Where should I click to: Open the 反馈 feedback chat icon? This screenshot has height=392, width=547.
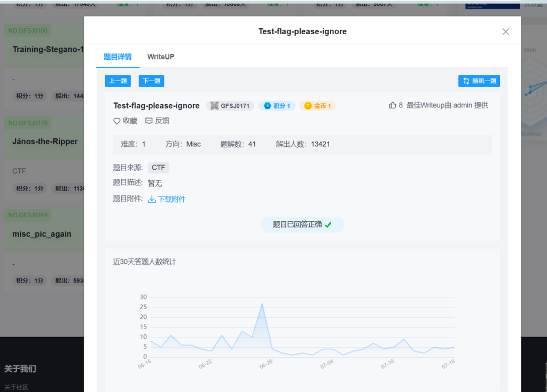[149, 121]
